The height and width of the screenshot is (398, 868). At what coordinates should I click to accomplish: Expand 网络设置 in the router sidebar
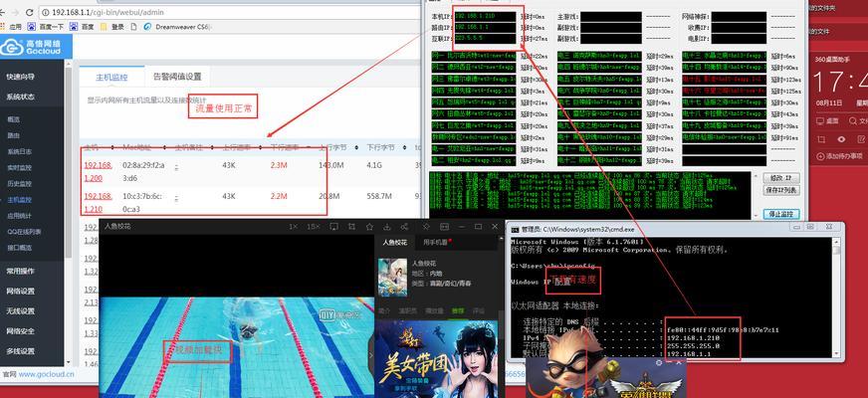21,291
